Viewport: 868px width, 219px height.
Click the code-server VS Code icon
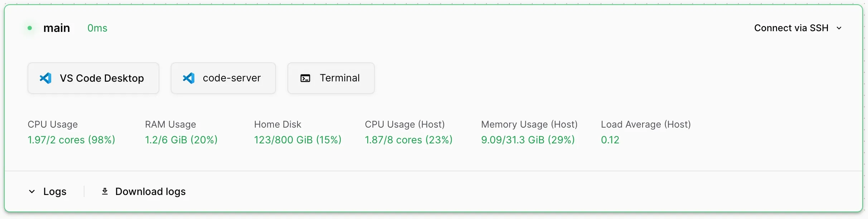[189, 78]
